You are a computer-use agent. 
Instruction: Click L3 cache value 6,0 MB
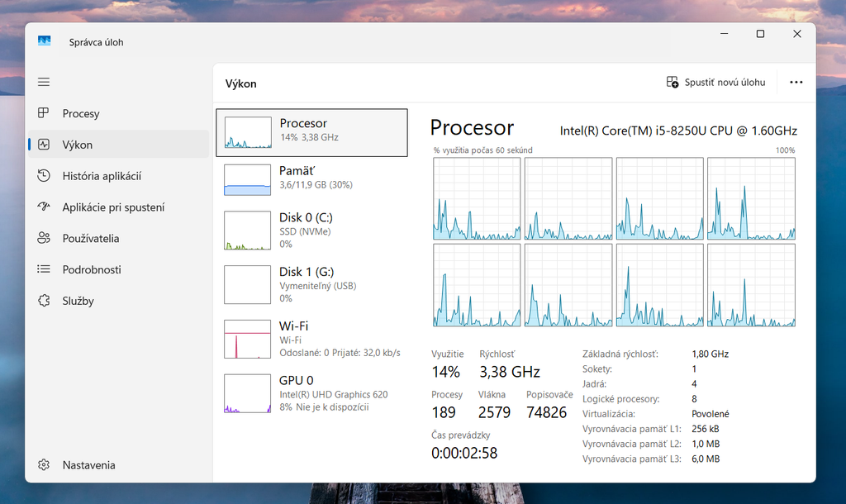(x=706, y=459)
